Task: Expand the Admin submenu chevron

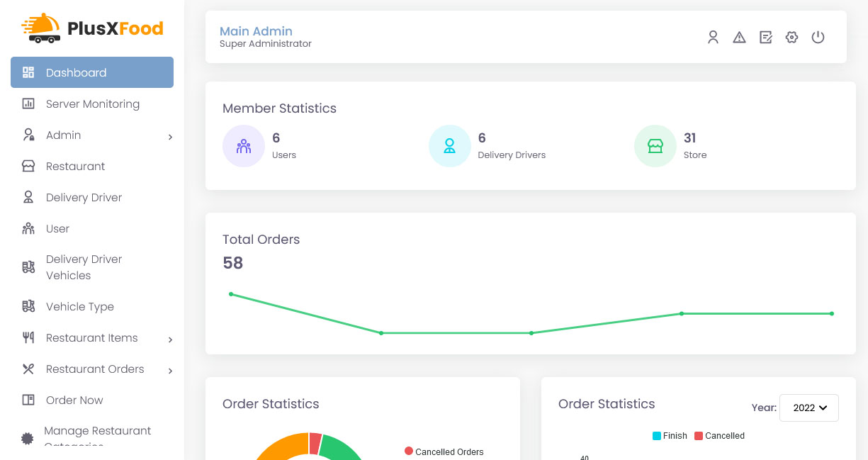Action: tap(170, 137)
